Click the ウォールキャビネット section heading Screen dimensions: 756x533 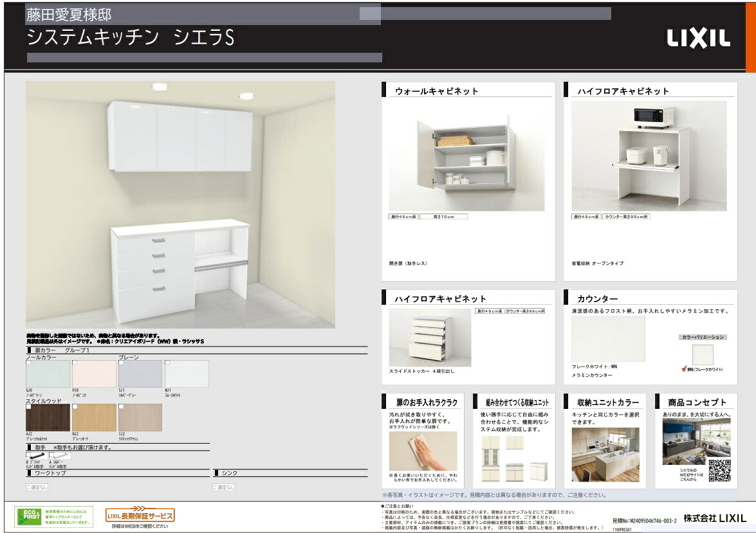(437, 91)
